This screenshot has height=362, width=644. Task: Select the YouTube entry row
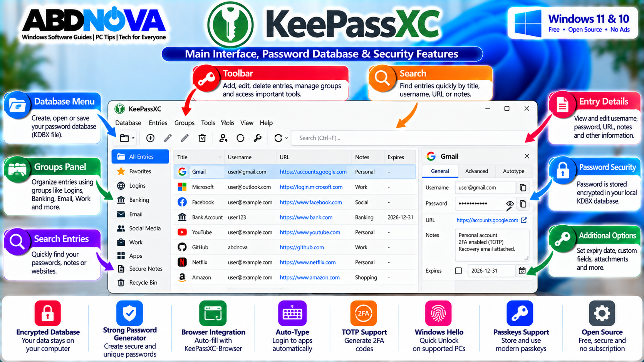click(295, 232)
